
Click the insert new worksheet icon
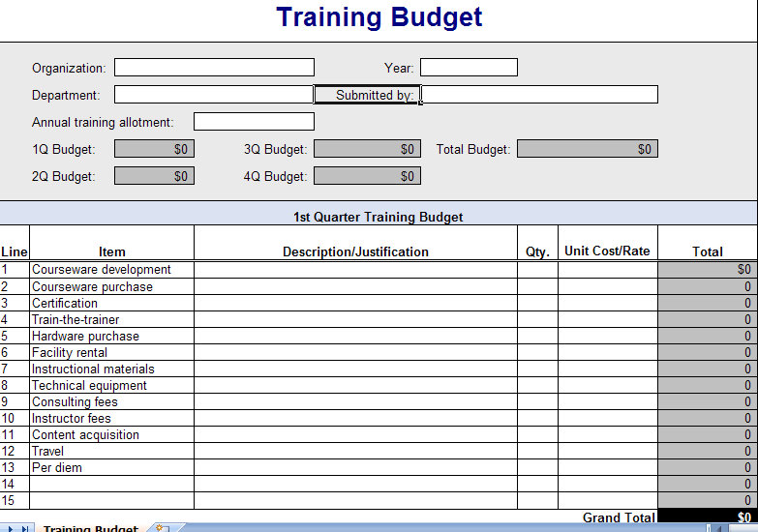pos(163,529)
